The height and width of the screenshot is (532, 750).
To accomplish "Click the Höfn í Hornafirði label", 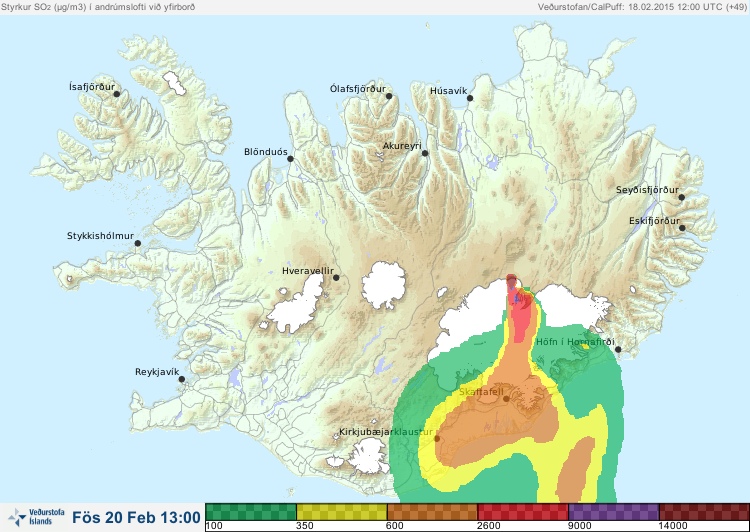I will [575, 342].
